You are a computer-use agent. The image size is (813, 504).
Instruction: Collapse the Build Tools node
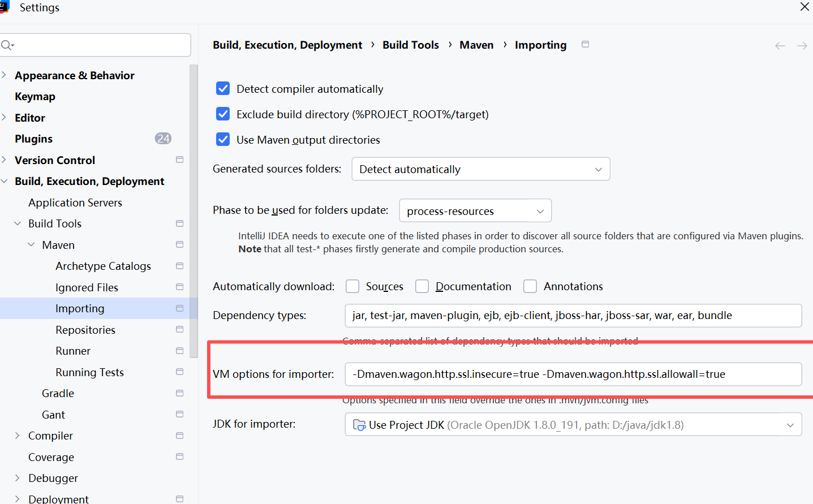[18, 223]
